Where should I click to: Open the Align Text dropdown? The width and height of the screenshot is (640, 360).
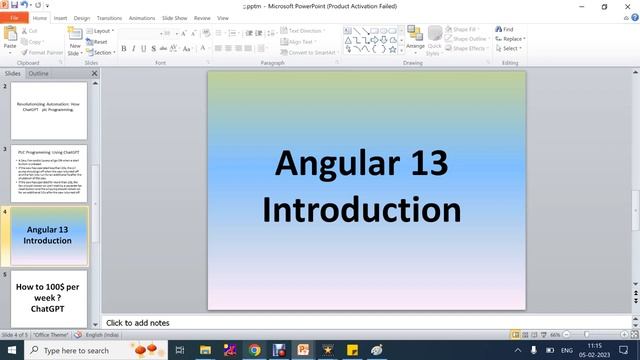tap(299, 42)
